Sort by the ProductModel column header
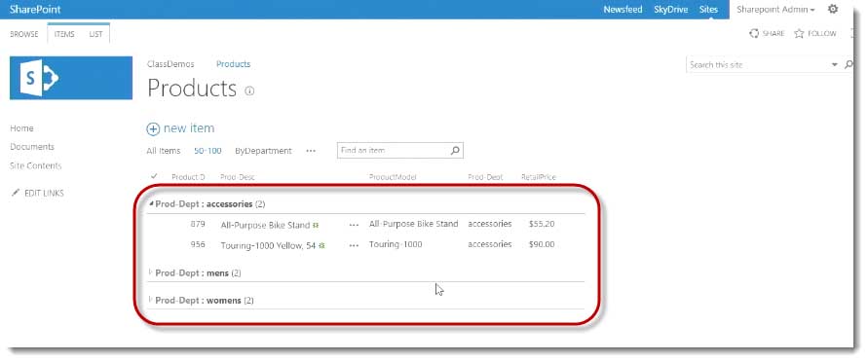The image size is (868, 362). tap(393, 177)
